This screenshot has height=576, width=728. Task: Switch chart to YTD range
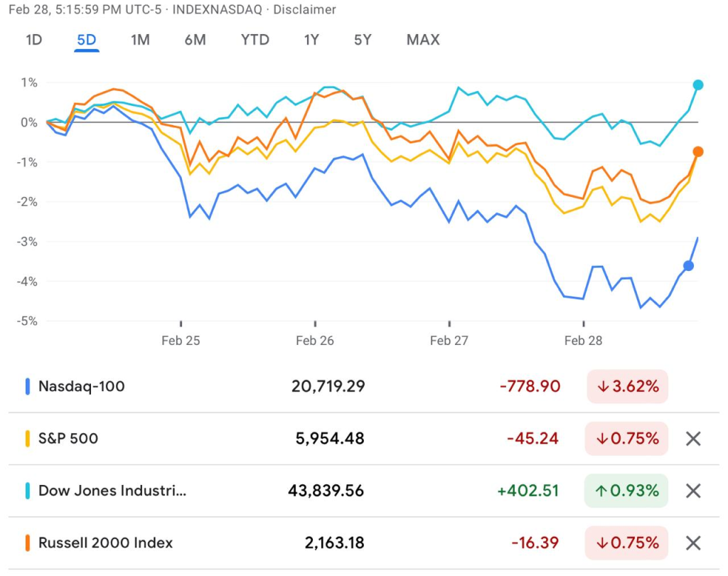point(255,40)
